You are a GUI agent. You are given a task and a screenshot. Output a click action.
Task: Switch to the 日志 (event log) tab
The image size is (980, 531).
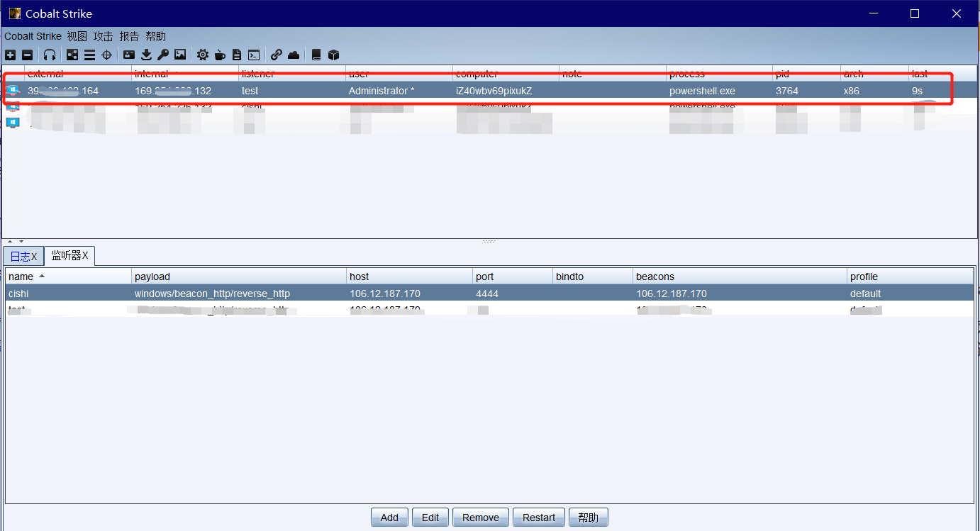[23, 256]
